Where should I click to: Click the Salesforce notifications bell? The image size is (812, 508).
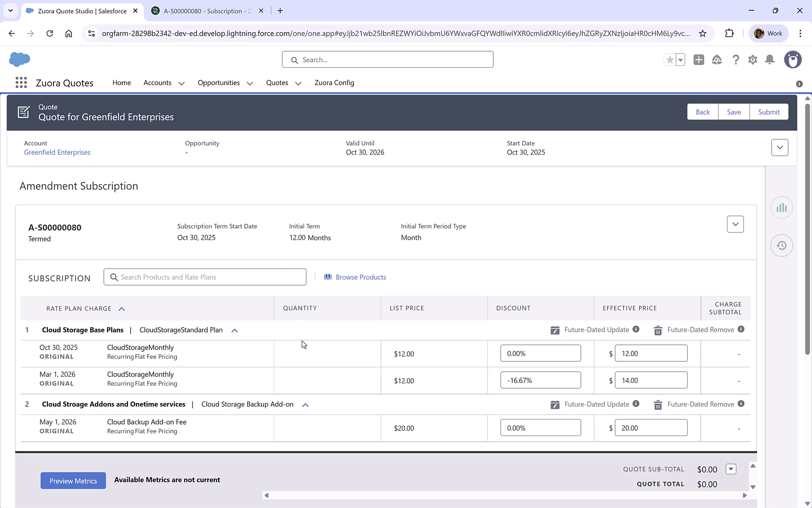(769, 60)
